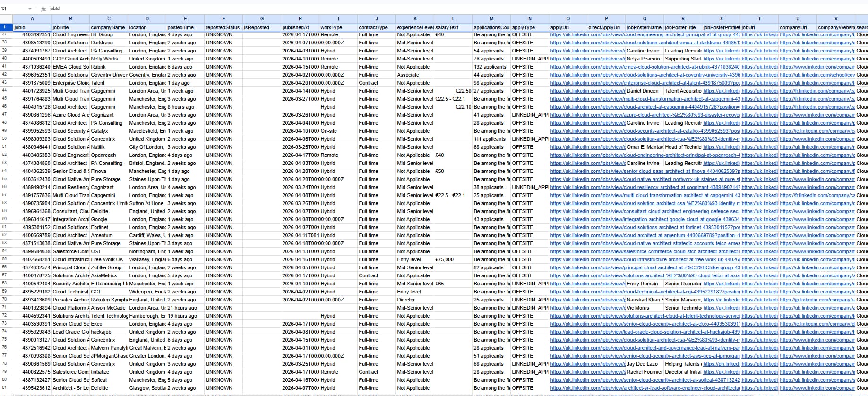Click the workType header cell
868x396 pixels.
pos(338,27)
